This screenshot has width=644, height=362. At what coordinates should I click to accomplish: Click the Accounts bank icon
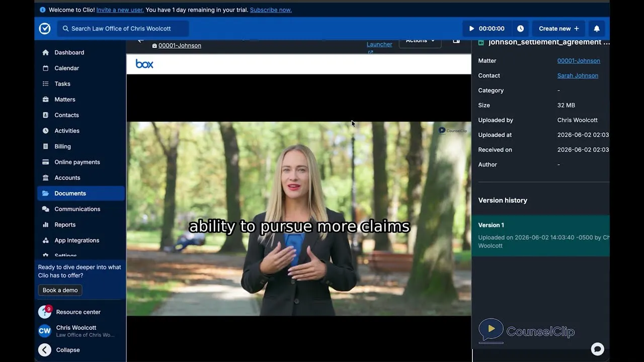(x=46, y=177)
